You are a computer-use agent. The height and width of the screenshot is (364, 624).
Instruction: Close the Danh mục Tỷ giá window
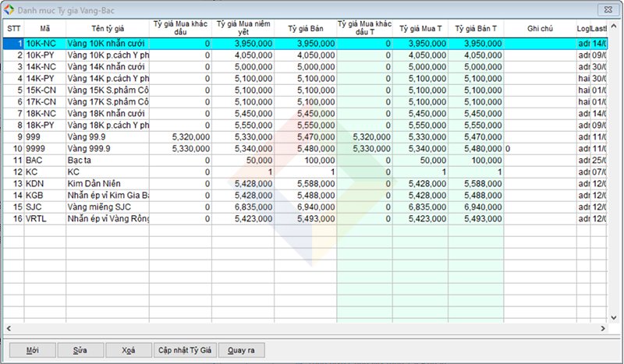[605, 9]
